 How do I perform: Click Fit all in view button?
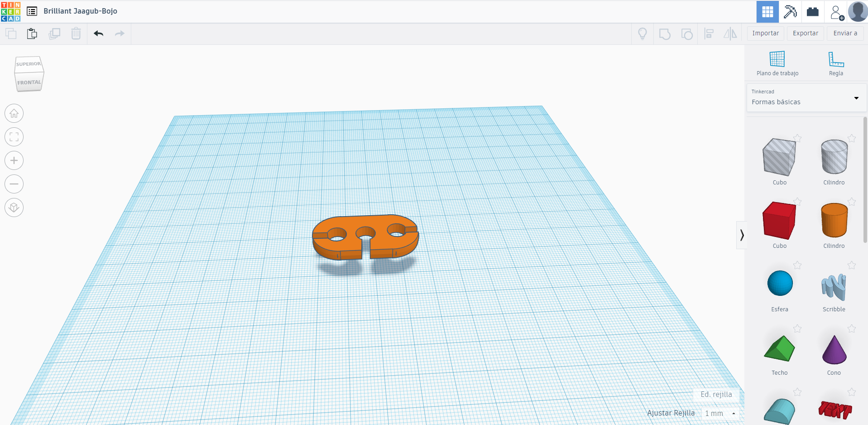click(14, 137)
